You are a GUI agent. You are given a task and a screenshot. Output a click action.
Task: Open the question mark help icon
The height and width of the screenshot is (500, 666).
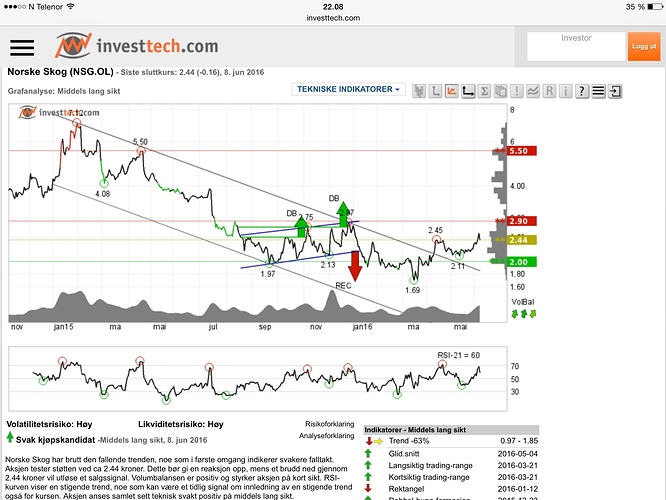582,91
